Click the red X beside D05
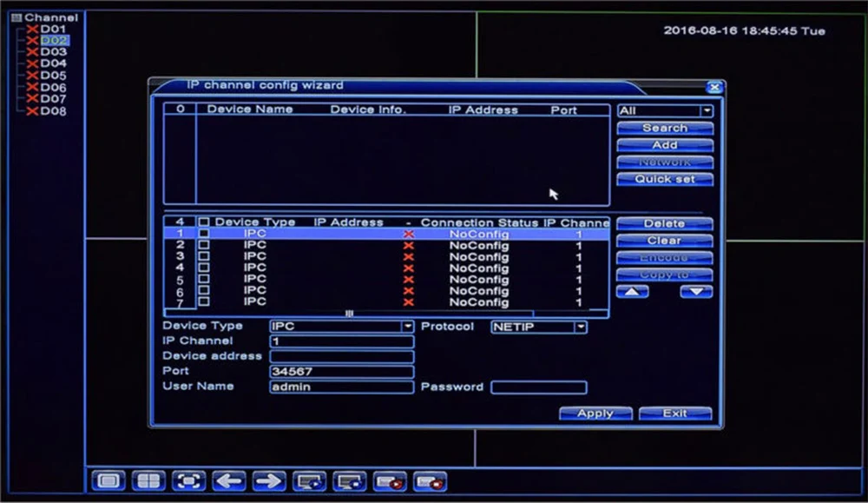Viewport: 868px width, 503px height. tap(32, 76)
